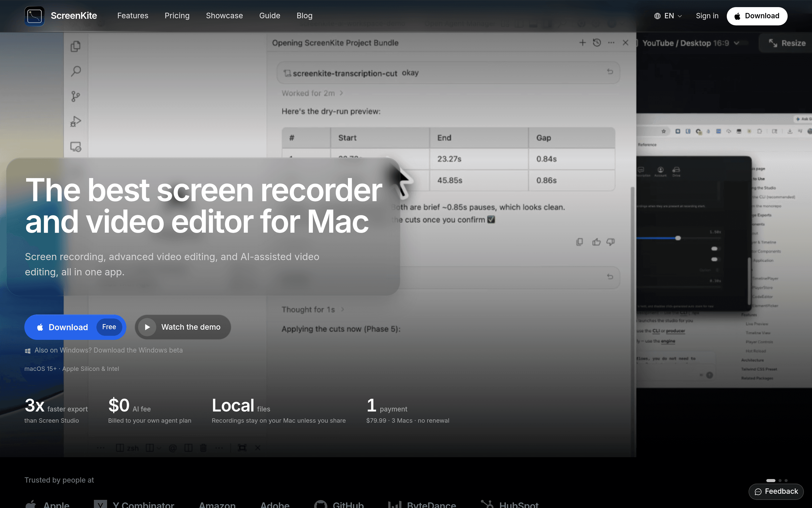
Task: Close the Opening ScreenKite Project Bundle panel
Action: click(625, 43)
